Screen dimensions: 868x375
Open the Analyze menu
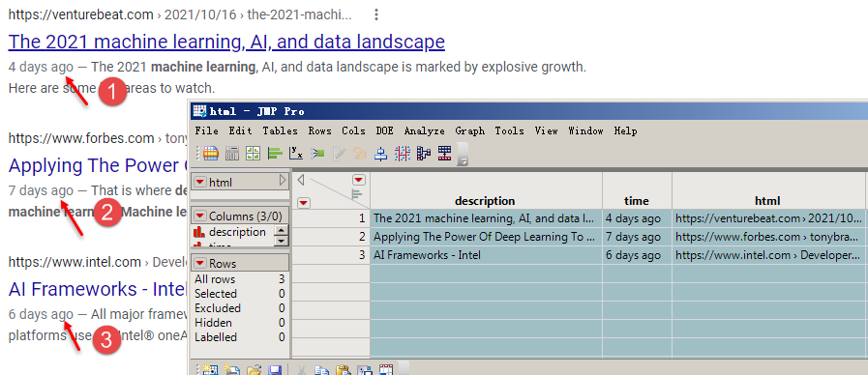424,131
